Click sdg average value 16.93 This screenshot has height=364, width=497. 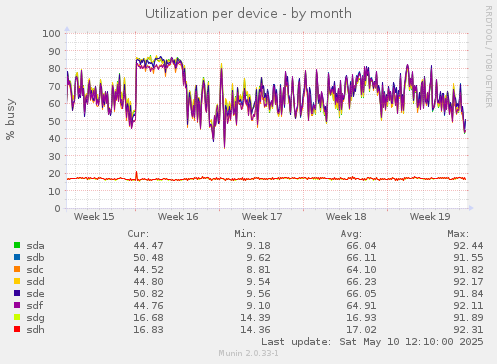[361, 318]
